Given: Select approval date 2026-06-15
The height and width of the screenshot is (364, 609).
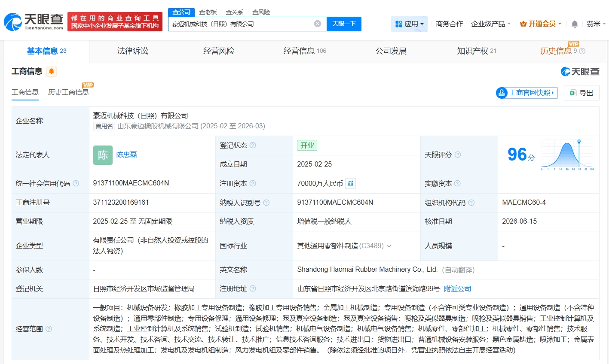Looking at the screenshot, I should [x=520, y=221].
